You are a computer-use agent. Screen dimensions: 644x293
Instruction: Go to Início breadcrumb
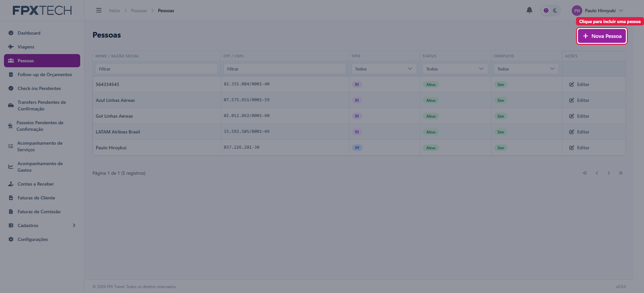tap(115, 11)
